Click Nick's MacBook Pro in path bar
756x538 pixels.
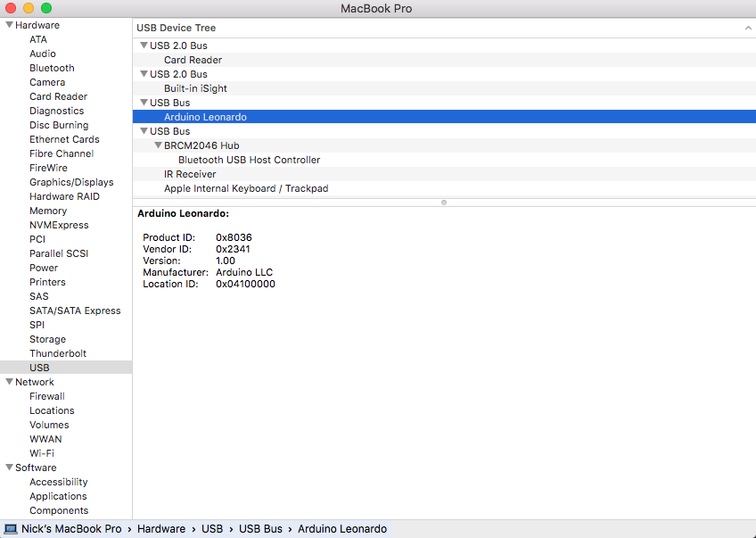coord(71,529)
